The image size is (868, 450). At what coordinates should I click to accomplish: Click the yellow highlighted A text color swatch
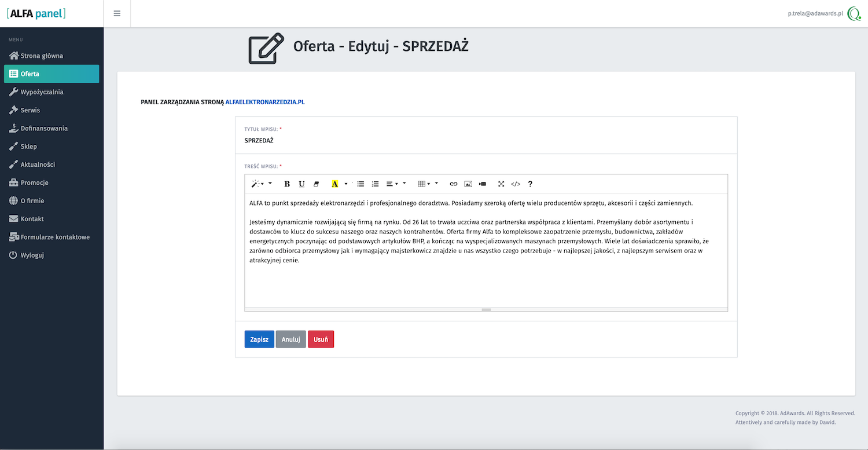tap(334, 184)
